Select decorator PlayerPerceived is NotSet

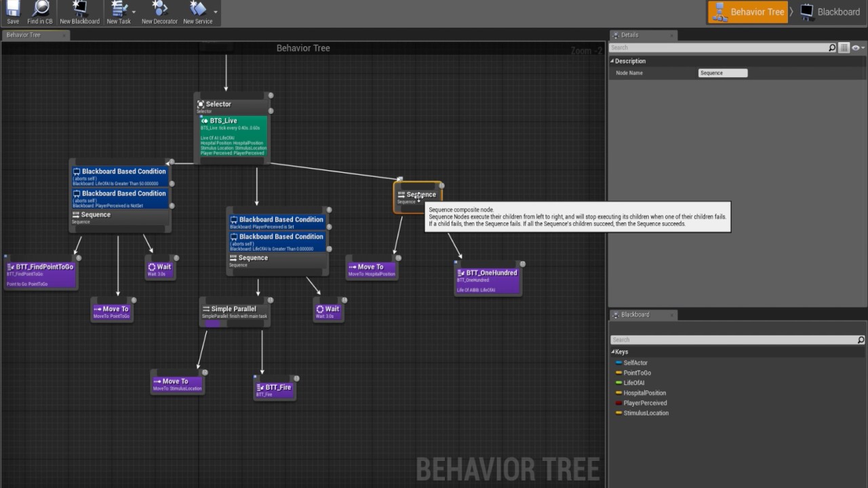coord(121,198)
